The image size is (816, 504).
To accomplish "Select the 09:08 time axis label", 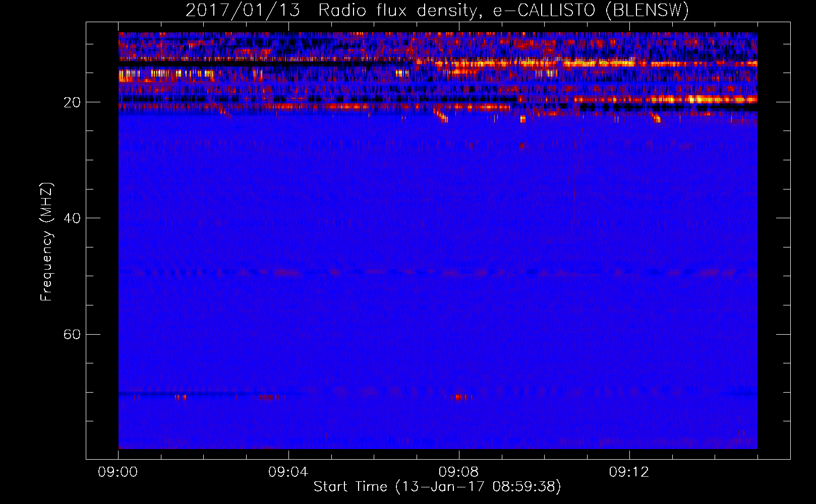I will (459, 472).
